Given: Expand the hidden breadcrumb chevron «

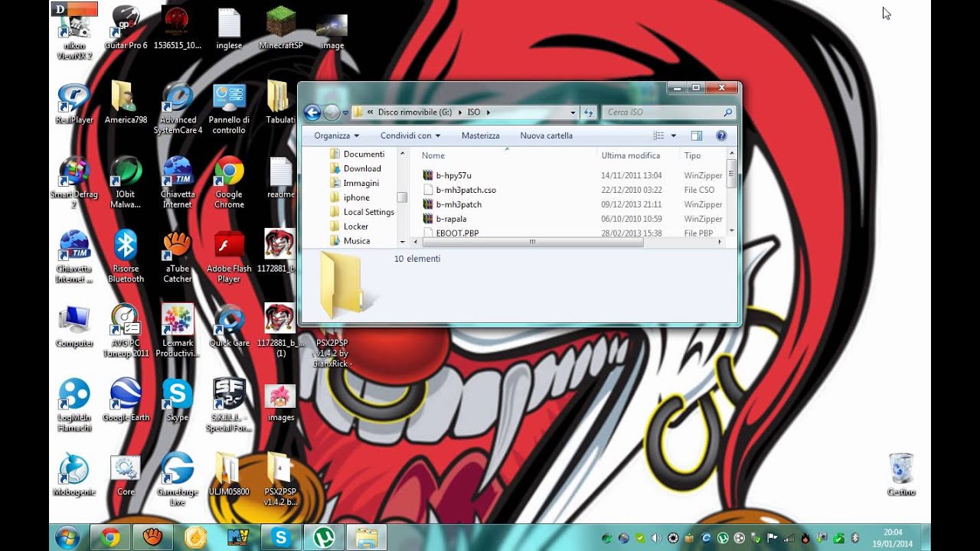Looking at the screenshot, I should coord(371,112).
